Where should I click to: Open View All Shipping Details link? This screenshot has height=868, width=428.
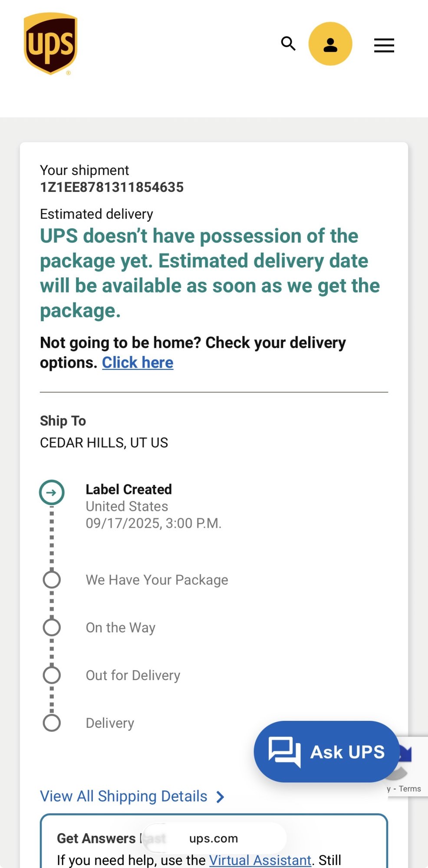tap(124, 796)
